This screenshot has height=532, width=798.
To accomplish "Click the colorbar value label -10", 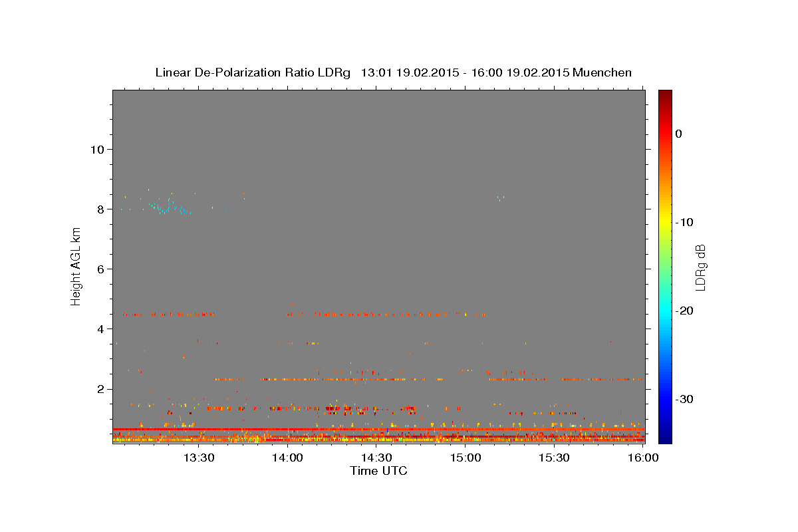I will click(x=684, y=222).
